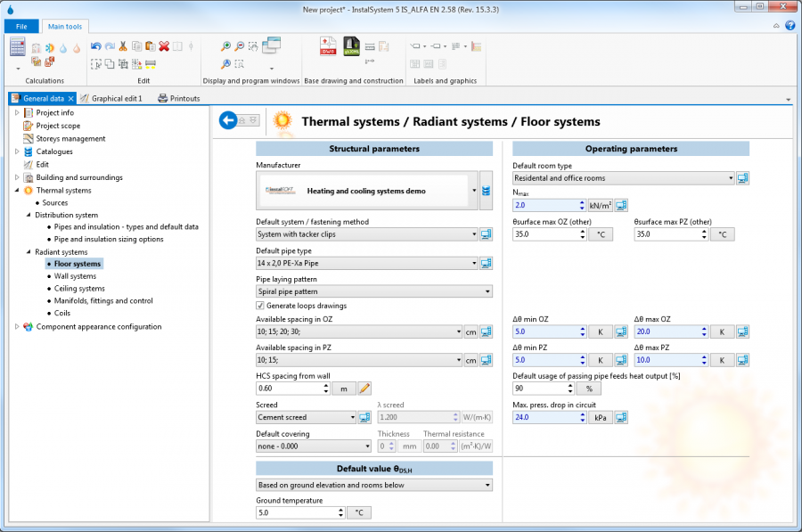Screen dimensions: 802x532
Task: Click the gbXML import icon
Action: (350, 46)
